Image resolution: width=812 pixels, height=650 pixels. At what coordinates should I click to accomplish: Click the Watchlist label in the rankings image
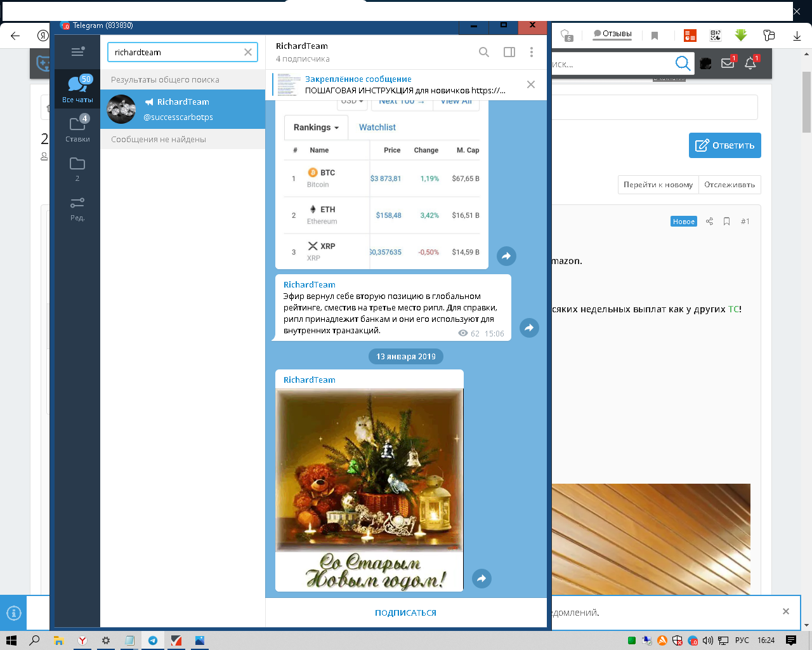click(x=377, y=128)
